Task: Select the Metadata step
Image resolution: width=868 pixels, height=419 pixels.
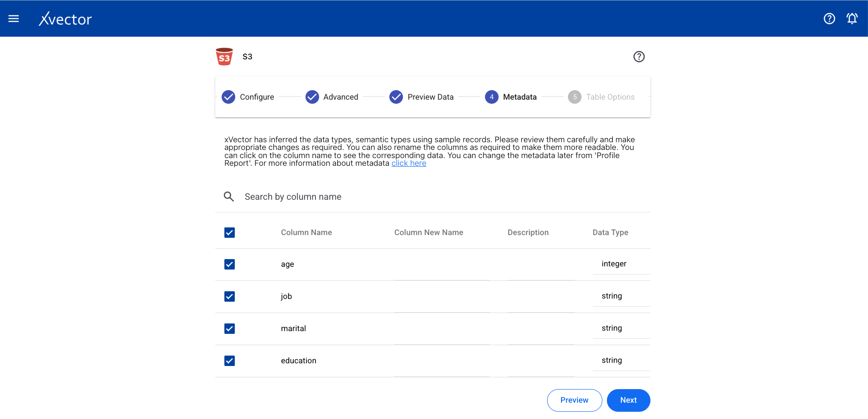Action: pyautogui.click(x=511, y=97)
